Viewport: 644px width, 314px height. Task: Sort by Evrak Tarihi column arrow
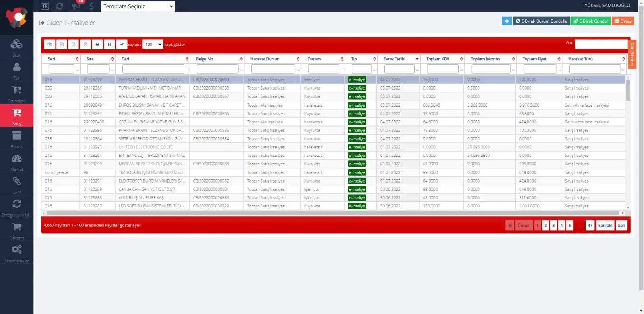[417, 59]
